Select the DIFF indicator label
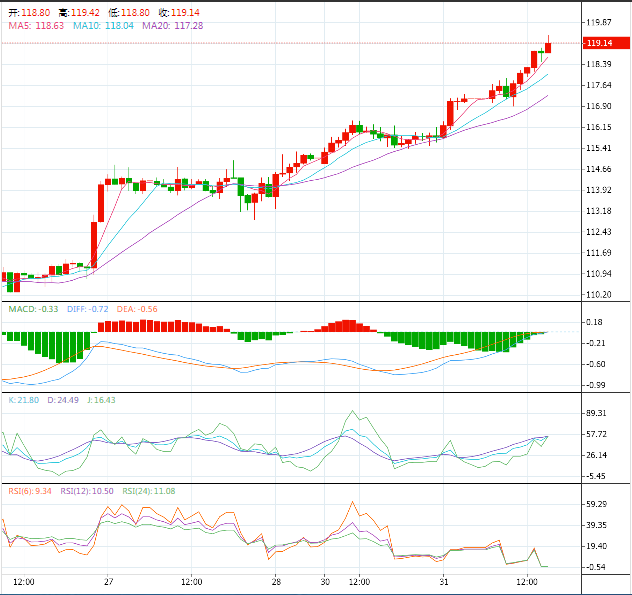 coord(88,309)
